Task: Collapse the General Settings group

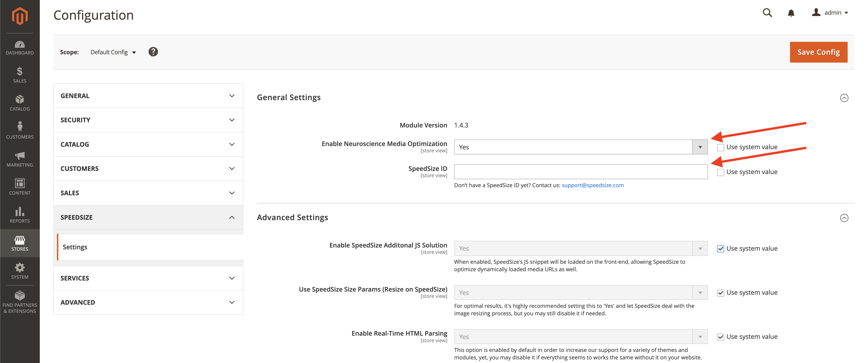Action: (x=844, y=98)
